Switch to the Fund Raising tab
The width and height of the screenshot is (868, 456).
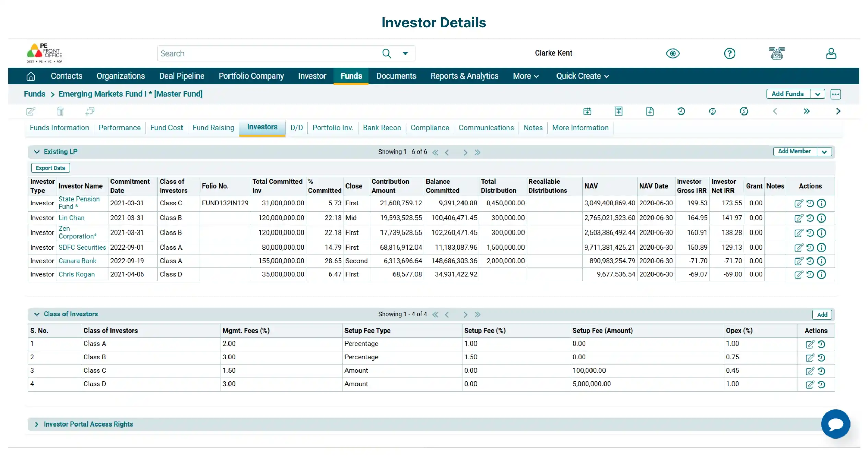coord(213,128)
